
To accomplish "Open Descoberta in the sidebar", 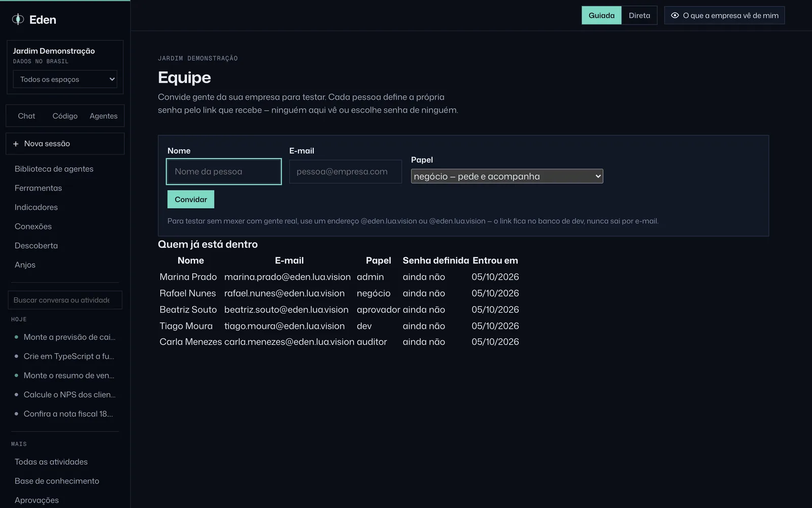I will pos(36,246).
